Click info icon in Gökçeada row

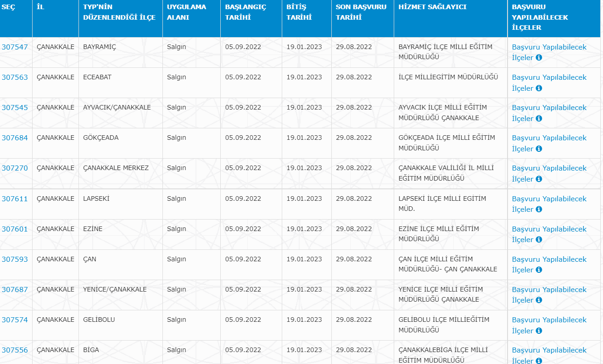tap(539, 149)
